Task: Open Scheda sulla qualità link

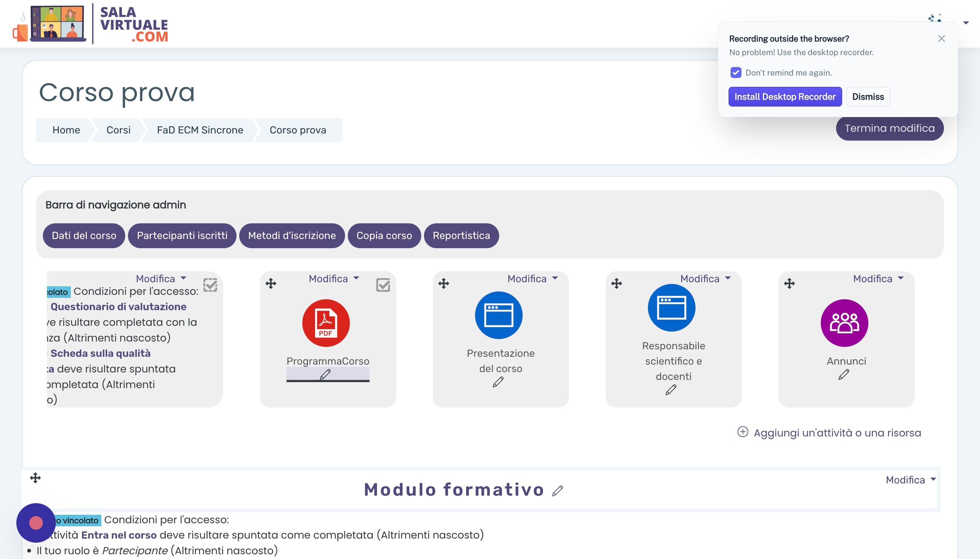Action: click(100, 353)
